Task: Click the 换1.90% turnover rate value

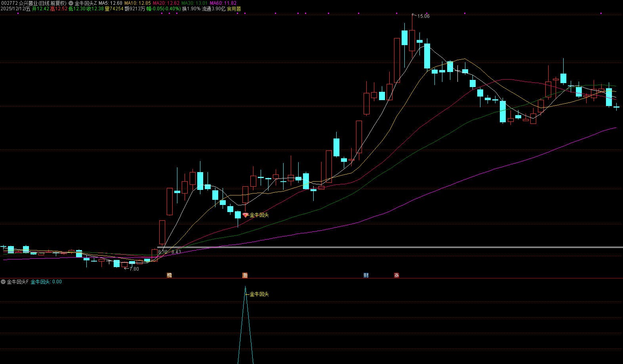Action: 191,9
